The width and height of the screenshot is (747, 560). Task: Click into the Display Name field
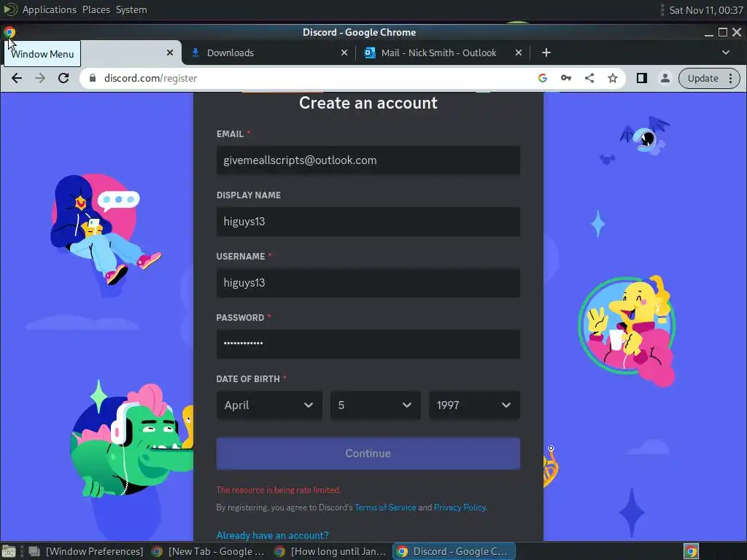point(368,222)
